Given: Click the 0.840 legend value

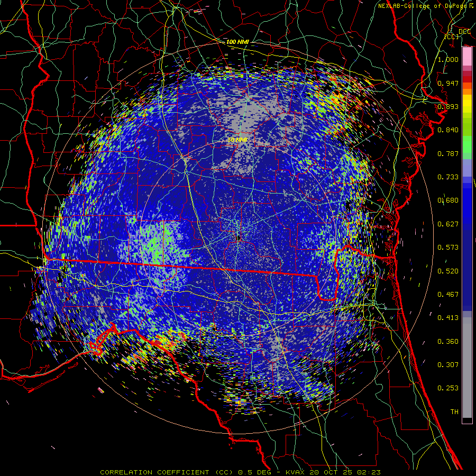Looking at the screenshot, I should click(448, 130).
